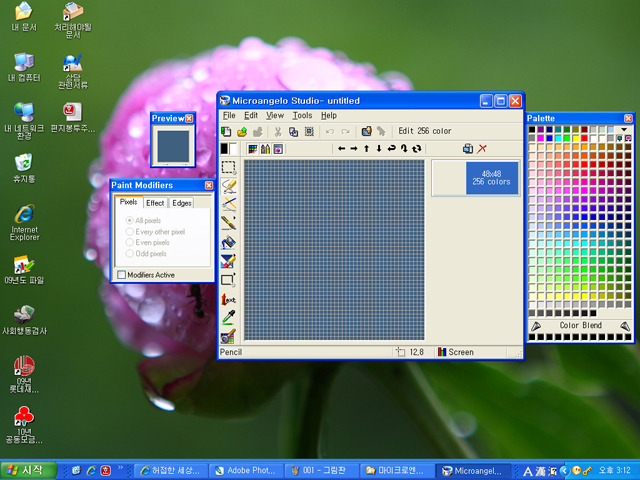Click the flip vertical curved arrow icon
This screenshot has width=640, height=480.
(x=404, y=149)
